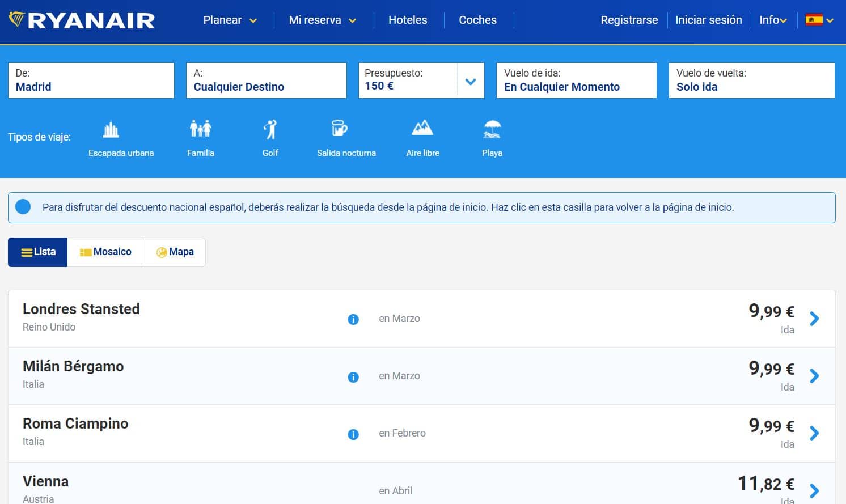The image size is (846, 504).
Task: Select the Londres Stansted destination name
Action: click(81, 309)
